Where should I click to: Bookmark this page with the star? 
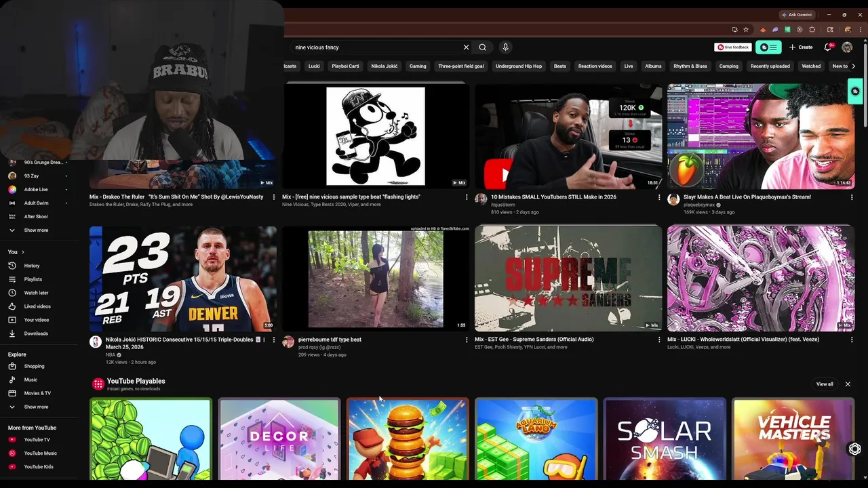click(x=746, y=30)
